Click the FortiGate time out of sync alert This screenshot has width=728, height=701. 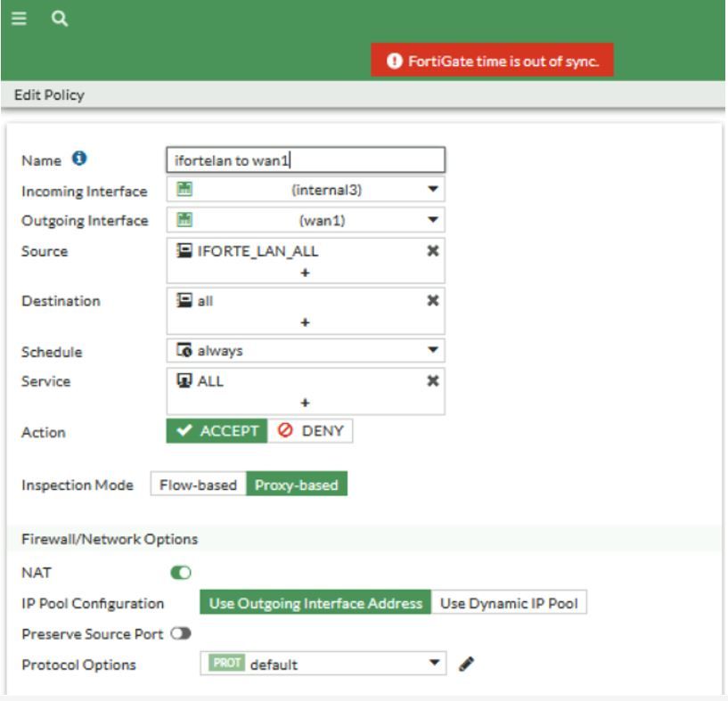[x=492, y=61]
